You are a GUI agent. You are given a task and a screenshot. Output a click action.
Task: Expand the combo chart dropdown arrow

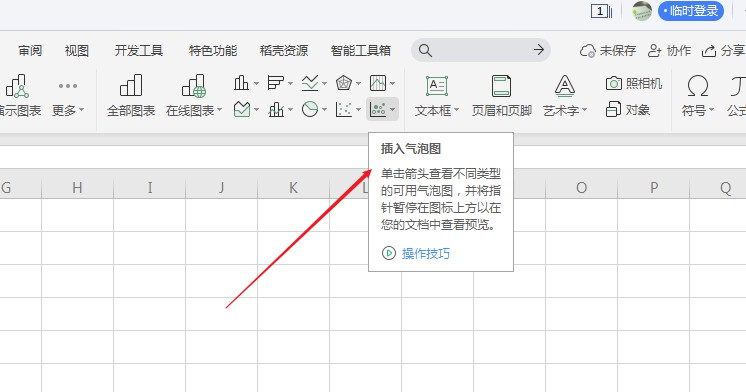coord(290,110)
